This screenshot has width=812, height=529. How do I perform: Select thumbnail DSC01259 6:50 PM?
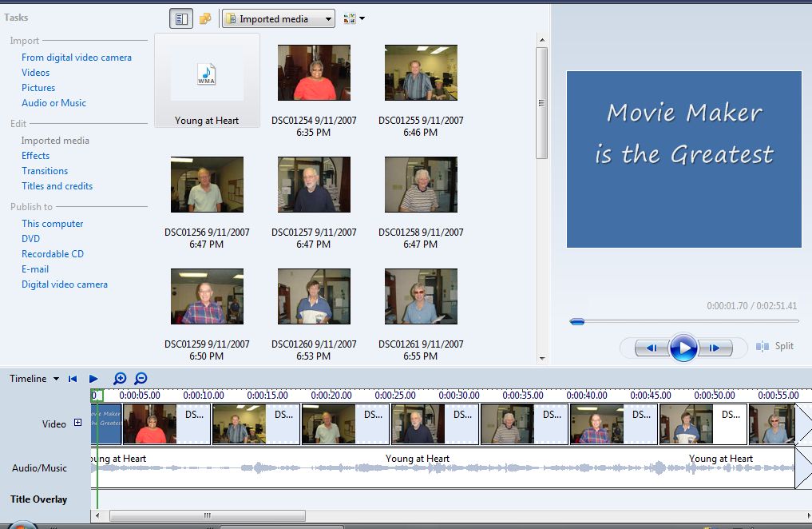pyautogui.click(x=207, y=296)
